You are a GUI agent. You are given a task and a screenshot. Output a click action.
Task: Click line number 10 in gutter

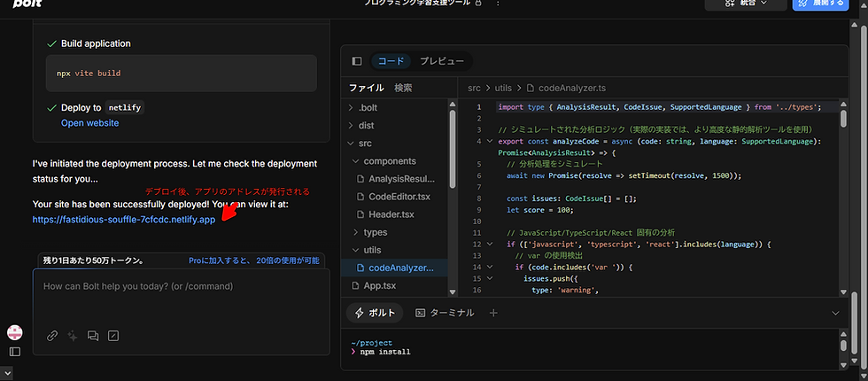[477, 222]
